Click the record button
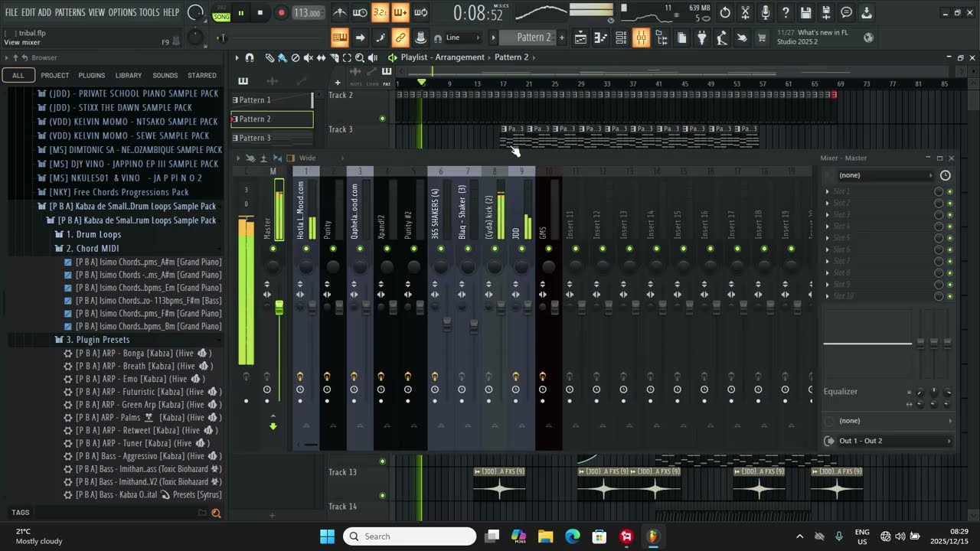980x551 pixels. pyautogui.click(x=281, y=13)
